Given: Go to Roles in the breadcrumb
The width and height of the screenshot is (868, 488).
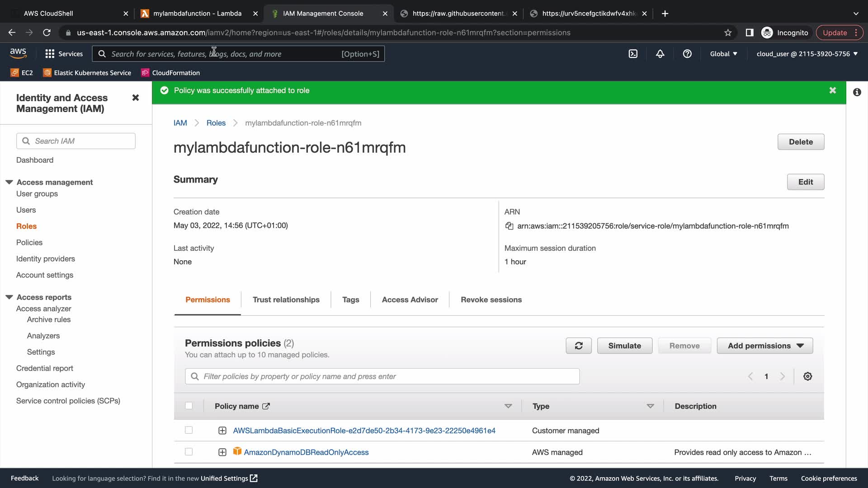Looking at the screenshot, I should (x=216, y=123).
